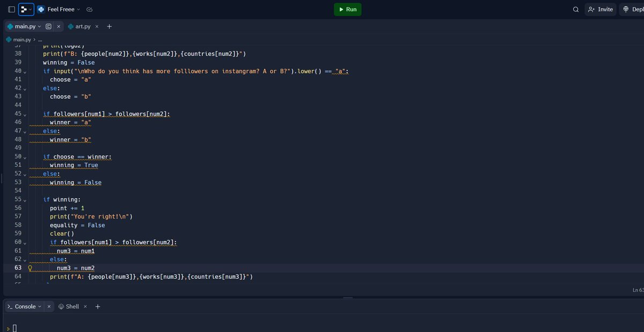Collapse the fold arrow on line 50
The height and width of the screenshot is (332, 644).
pos(25,157)
